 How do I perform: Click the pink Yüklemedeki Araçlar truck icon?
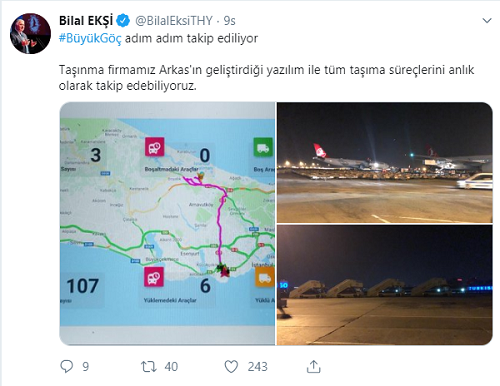pos(154,277)
